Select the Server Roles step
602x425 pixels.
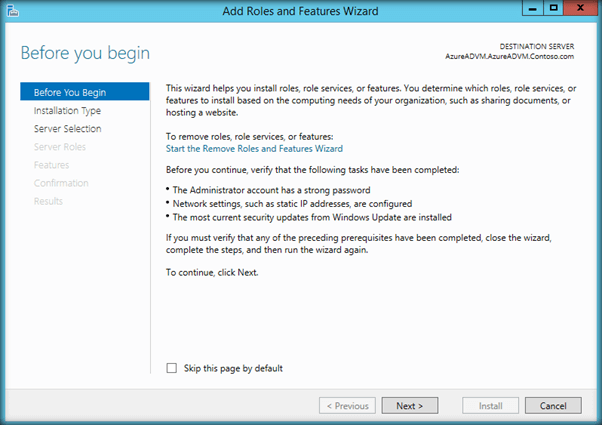[x=60, y=147]
